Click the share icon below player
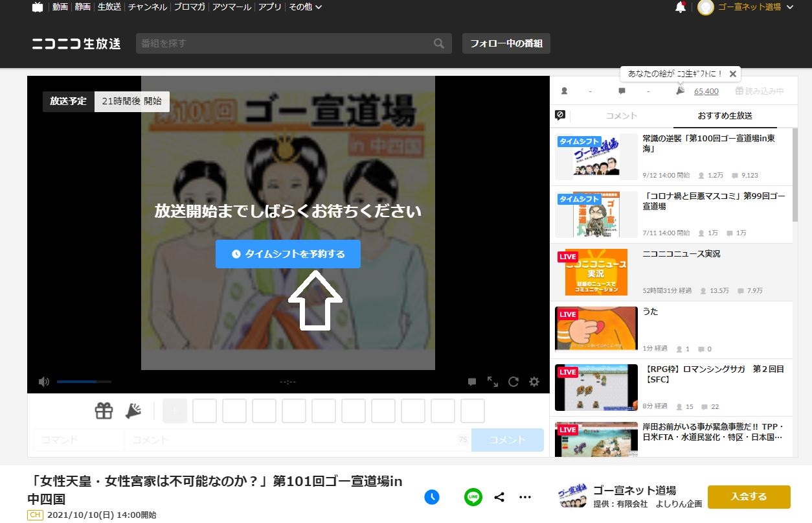The height and width of the screenshot is (523, 812). coord(499,497)
